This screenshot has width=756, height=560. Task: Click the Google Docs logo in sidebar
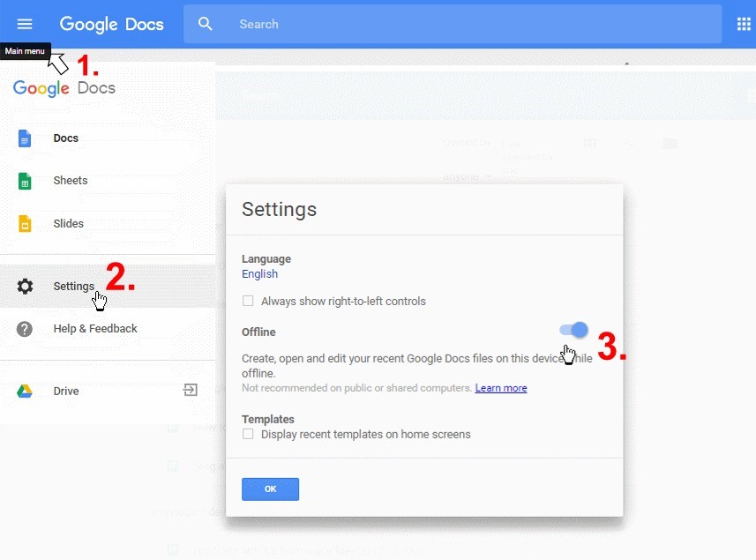pyautogui.click(x=64, y=88)
